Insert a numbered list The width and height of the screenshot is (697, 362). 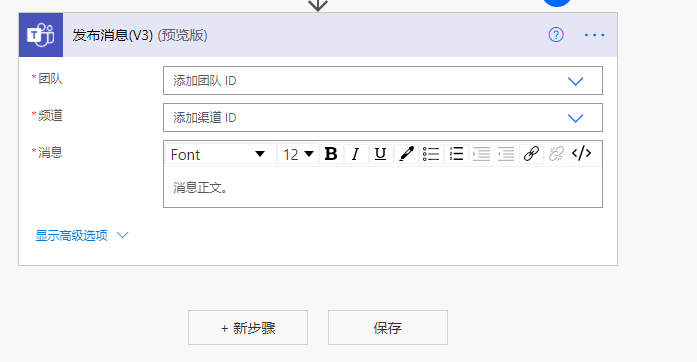(x=456, y=154)
